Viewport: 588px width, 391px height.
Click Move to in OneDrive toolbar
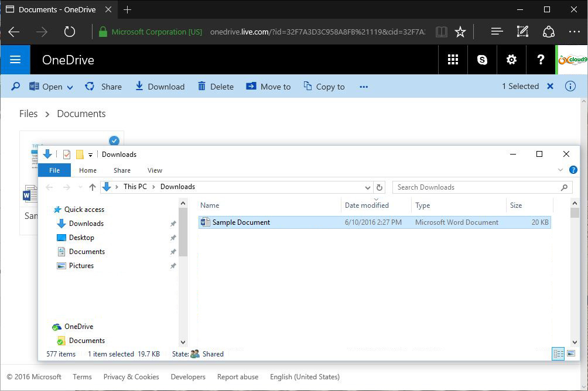[x=268, y=87]
